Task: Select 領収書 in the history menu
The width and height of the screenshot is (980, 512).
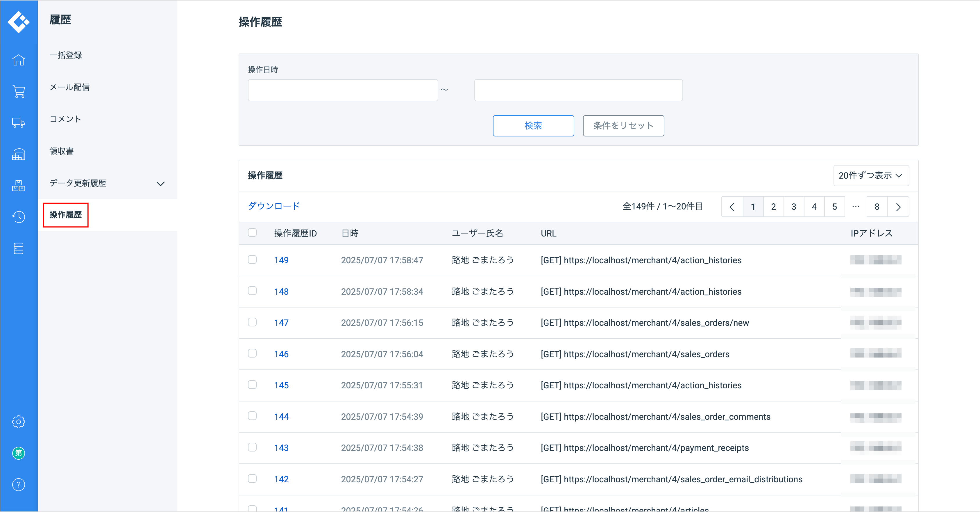Action: 62,151
